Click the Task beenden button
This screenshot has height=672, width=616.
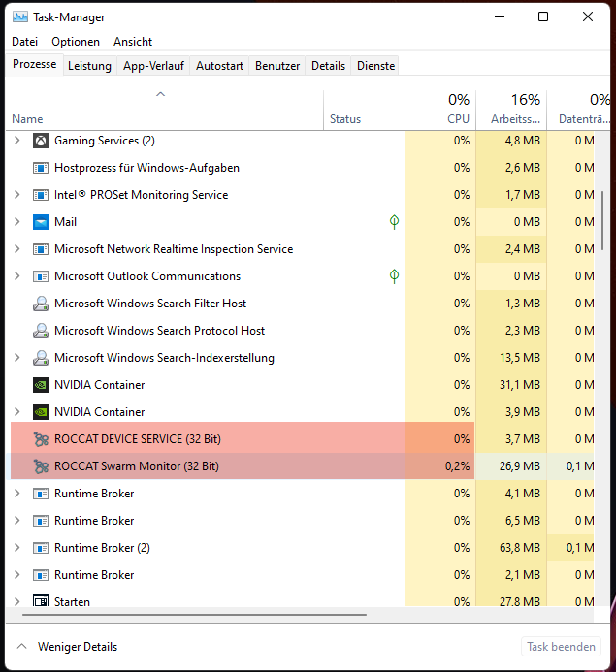[x=561, y=646]
